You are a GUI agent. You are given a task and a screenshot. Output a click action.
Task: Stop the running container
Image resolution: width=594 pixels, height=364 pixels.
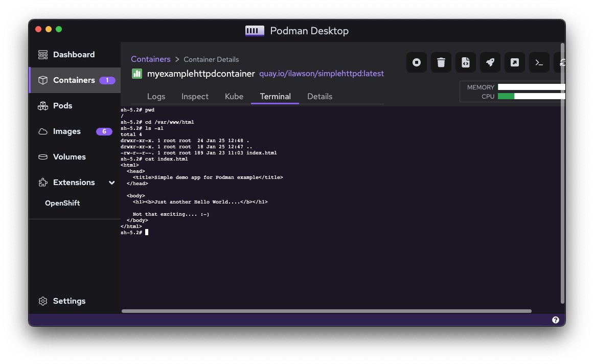point(417,62)
